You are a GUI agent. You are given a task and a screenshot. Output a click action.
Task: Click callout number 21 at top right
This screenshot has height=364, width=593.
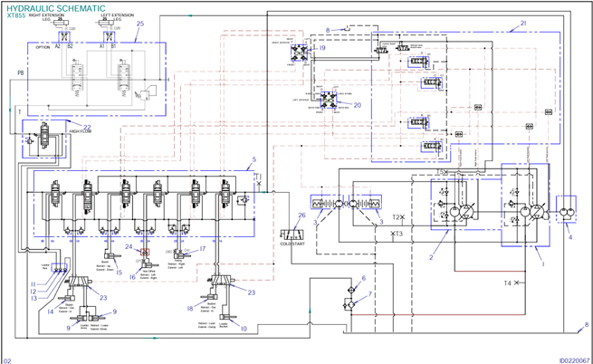click(523, 24)
